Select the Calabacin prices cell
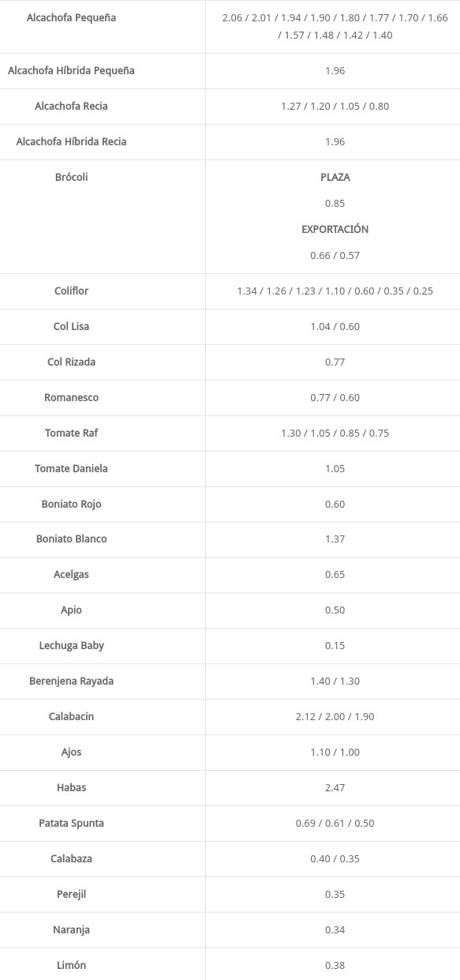460x980 pixels. coord(333,716)
